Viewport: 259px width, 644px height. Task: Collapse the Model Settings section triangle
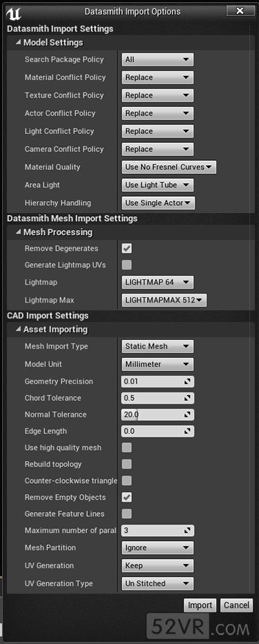tap(19, 42)
